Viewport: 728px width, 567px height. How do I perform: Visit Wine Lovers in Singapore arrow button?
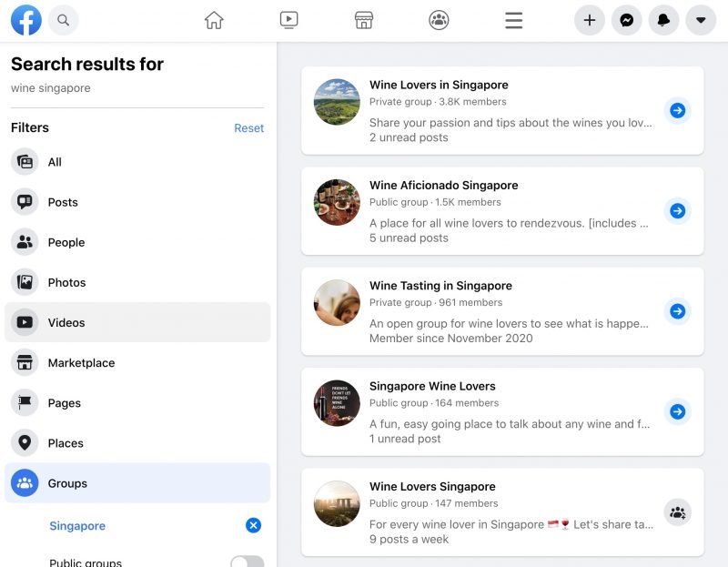(x=677, y=110)
